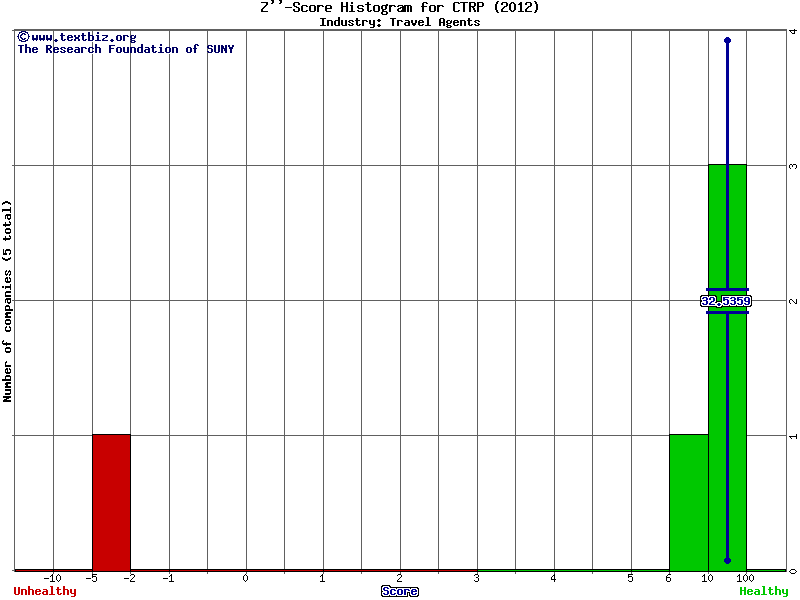Viewport: 800px width, 600px height.
Task: Click the red histogram bar between -5 and -2
Action: 111,503
